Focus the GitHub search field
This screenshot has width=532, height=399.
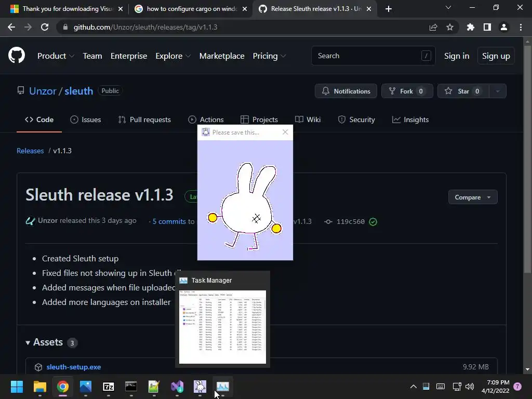[373, 56]
